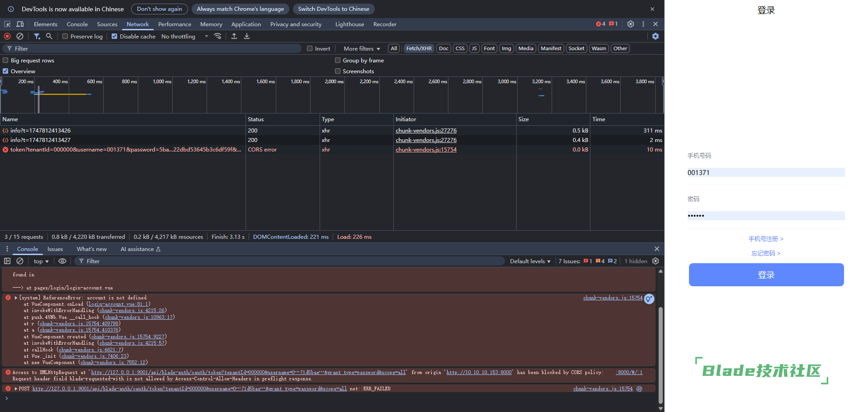Open the Lighthouse panel
Viewport: 868px width, 412px height.
click(349, 24)
